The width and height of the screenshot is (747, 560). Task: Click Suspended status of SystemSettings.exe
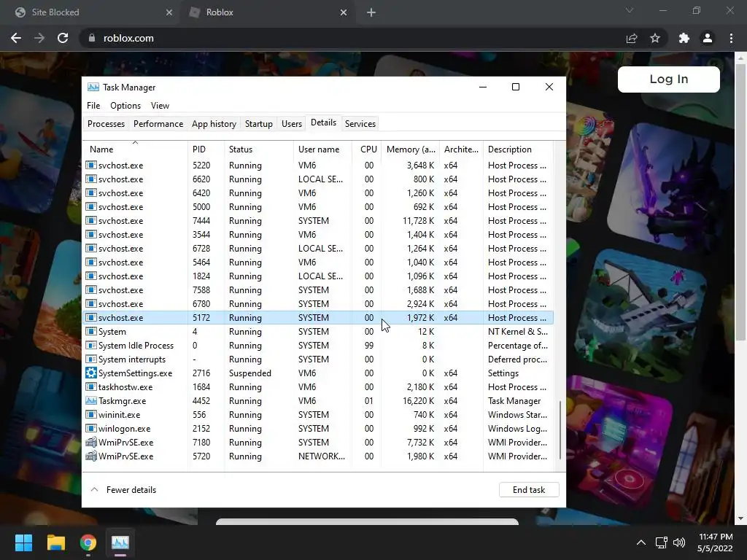pos(249,373)
